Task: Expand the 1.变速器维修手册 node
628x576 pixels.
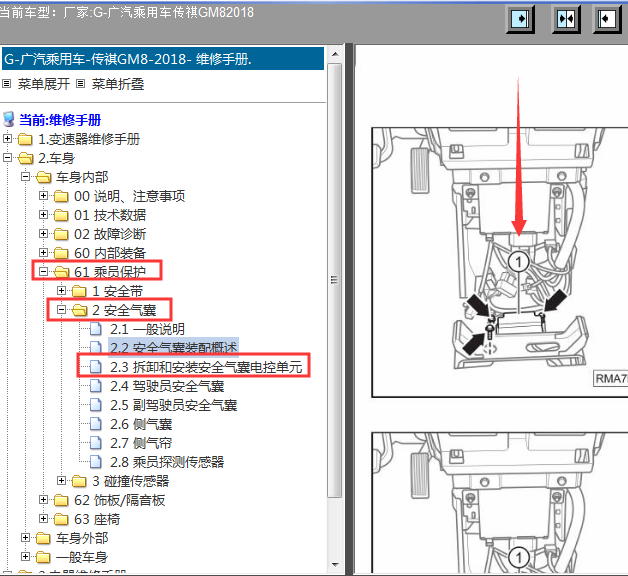Action: point(7,139)
